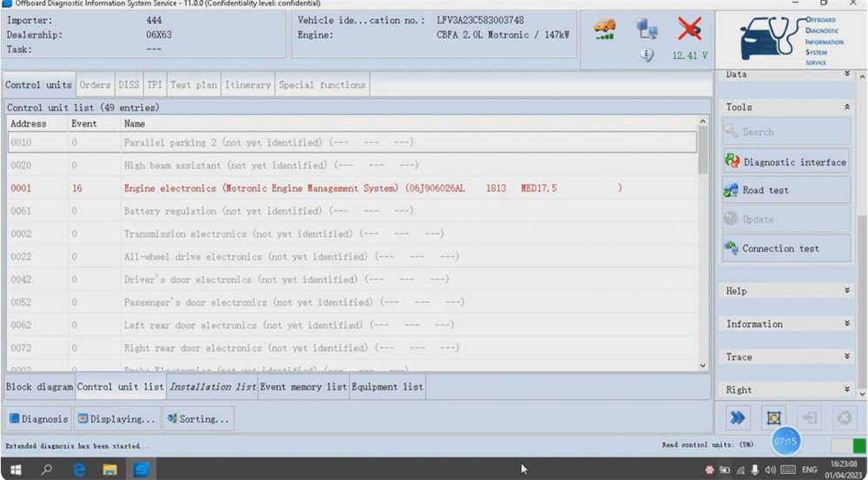
Task: Click the greyed-out cancel X icon
Action: (845, 418)
